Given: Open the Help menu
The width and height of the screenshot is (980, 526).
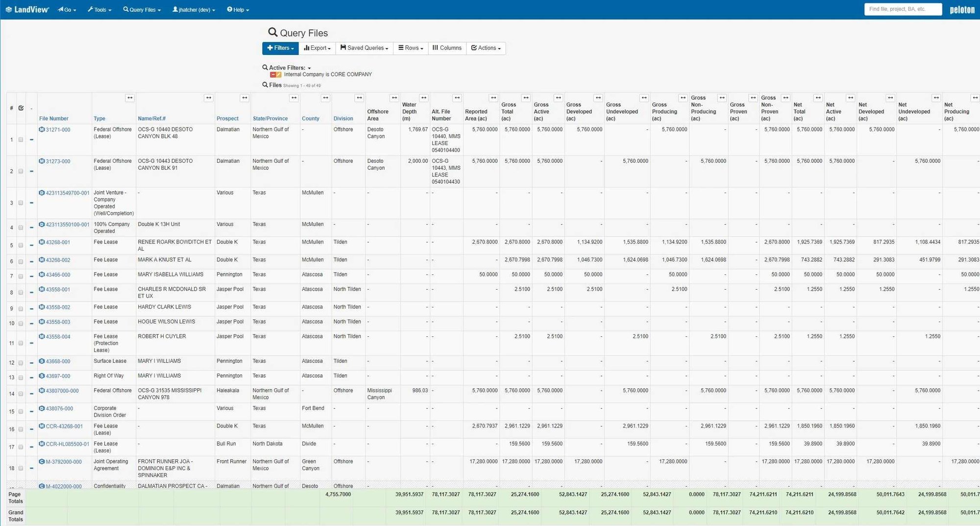Looking at the screenshot, I should pos(238,9).
